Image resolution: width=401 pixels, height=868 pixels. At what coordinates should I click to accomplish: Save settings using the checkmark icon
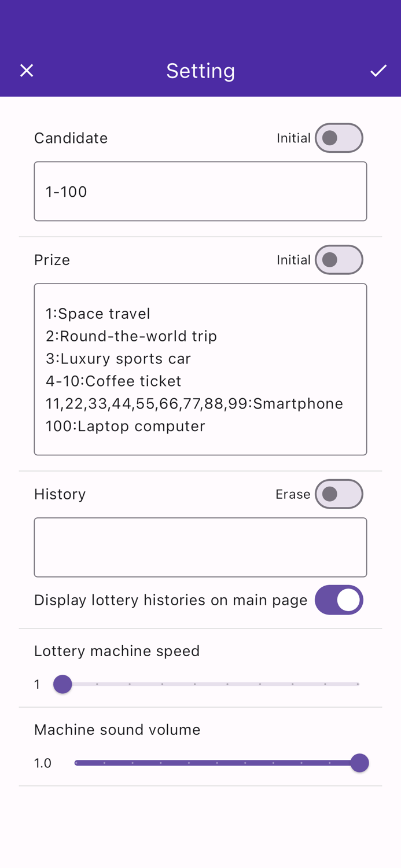[x=378, y=70]
